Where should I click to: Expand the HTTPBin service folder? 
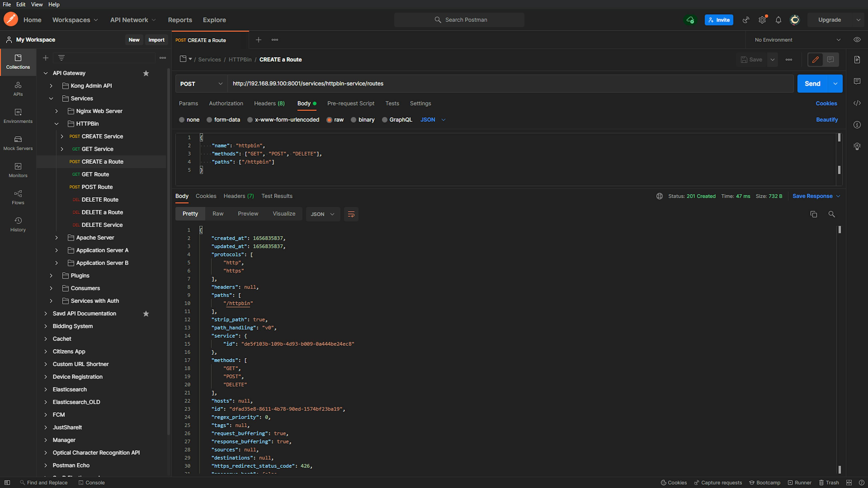[x=56, y=123]
